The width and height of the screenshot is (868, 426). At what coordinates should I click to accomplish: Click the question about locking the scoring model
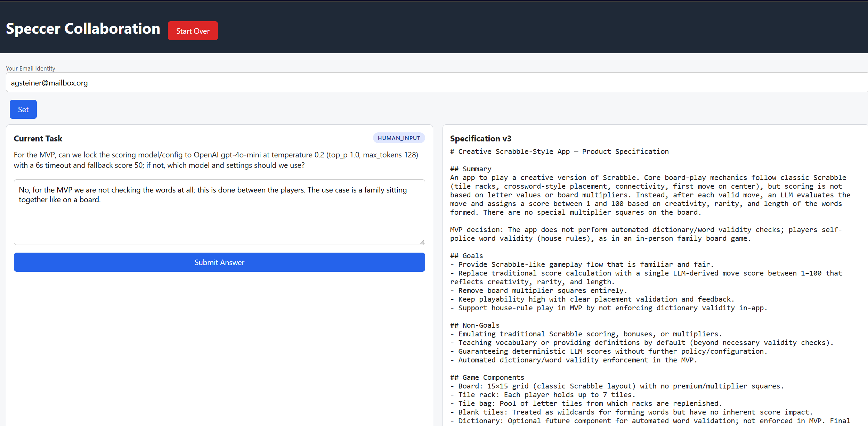tap(216, 160)
